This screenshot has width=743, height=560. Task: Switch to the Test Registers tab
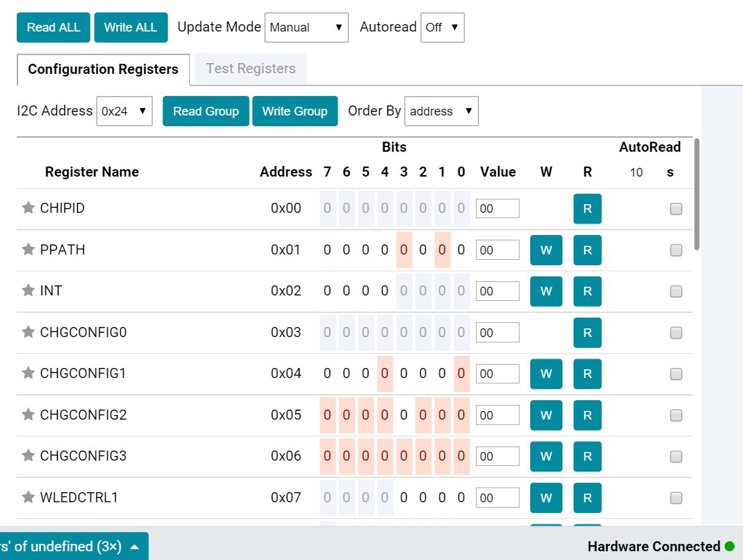(x=250, y=68)
